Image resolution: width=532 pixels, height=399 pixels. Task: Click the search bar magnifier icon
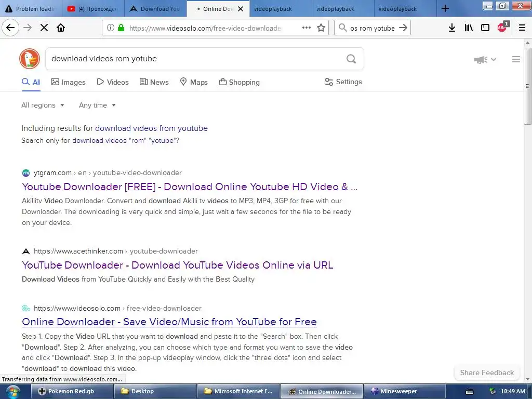click(x=343, y=28)
